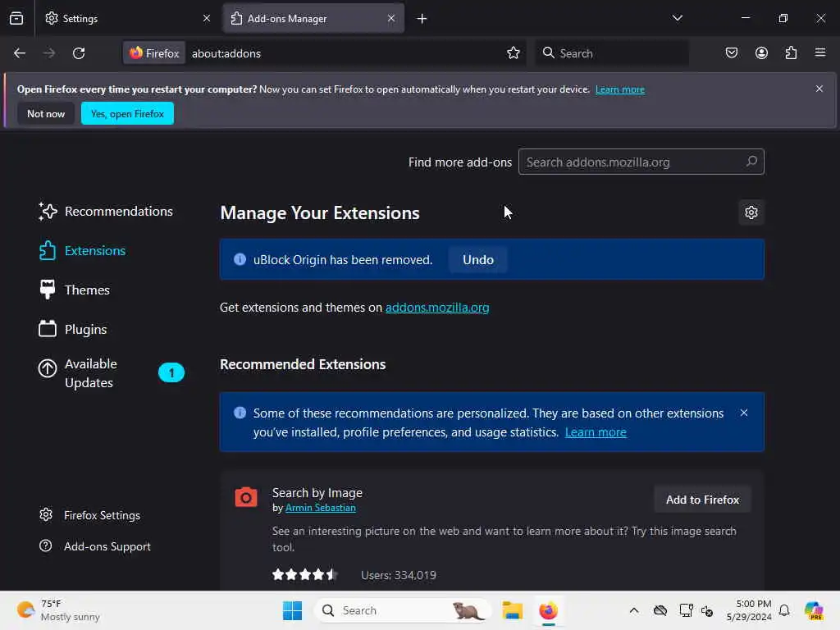
Task: Open the clock showing 5:00 PM
Action: pyautogui.click(x=749, y=610)
